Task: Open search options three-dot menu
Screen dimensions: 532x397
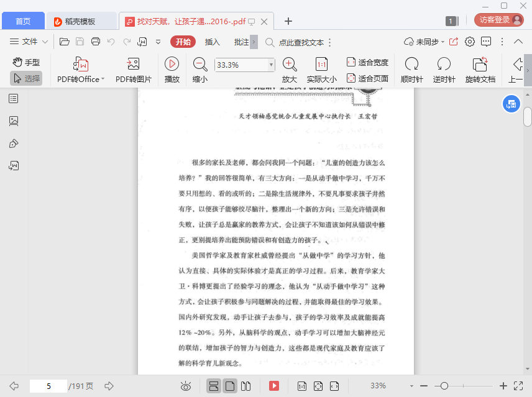Action: pyautogui.click(x=330, y=42)
